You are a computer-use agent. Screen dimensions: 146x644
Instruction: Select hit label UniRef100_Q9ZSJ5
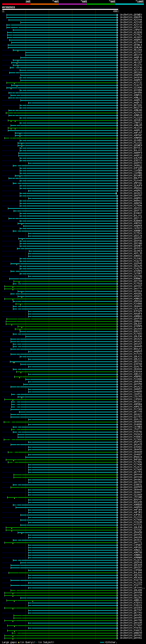[131, 60]
